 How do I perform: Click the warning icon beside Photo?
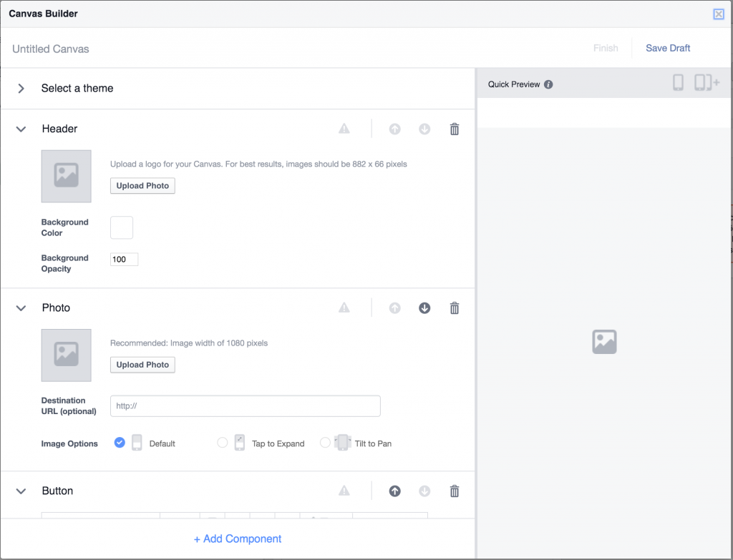pyautogui.click(x=344, y=308)
